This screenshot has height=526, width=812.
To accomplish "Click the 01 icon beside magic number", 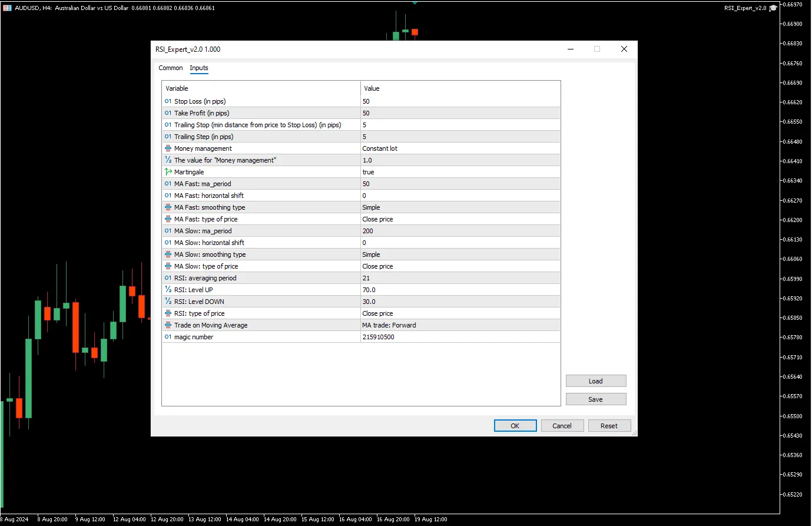I will pos(167,336).
